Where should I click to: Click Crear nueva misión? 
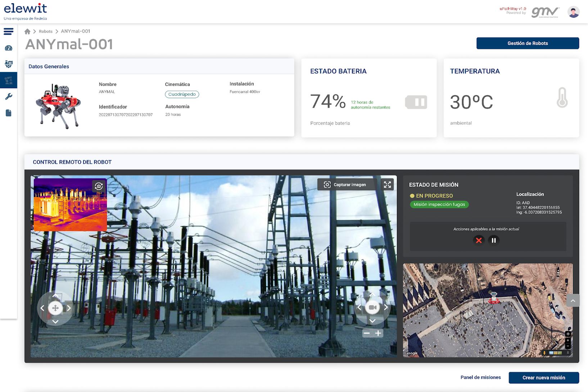pos(544,378)
